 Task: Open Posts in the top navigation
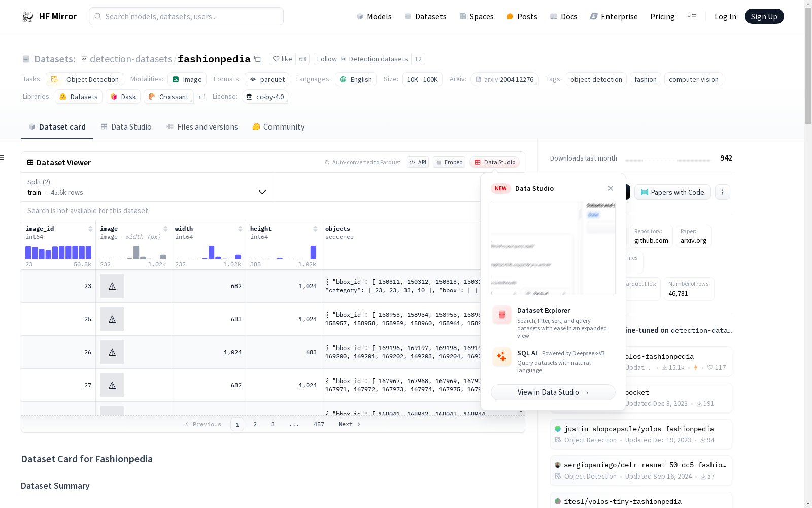(522, 16)
